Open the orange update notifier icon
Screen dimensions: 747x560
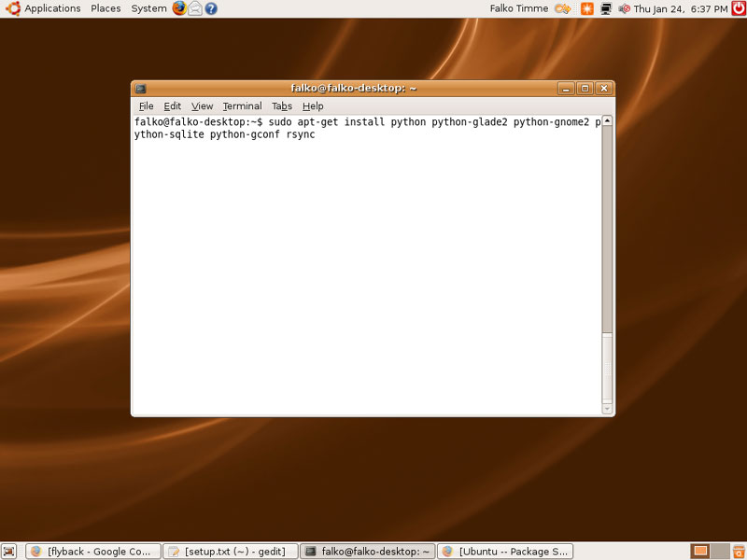pos(587,8)
